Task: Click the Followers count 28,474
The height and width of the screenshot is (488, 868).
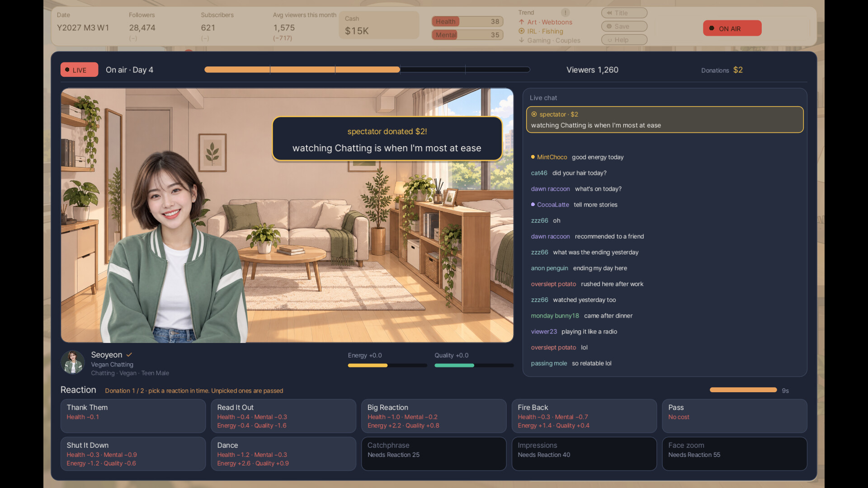Action: (142, 28)
